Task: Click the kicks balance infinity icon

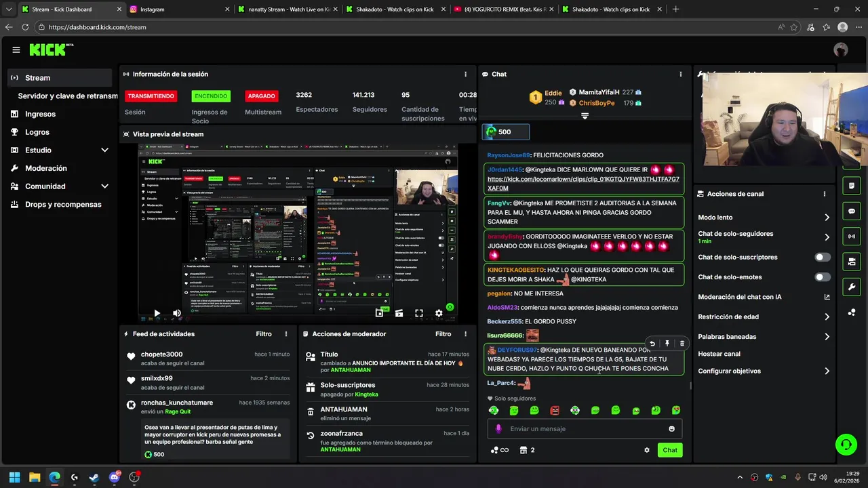Action: [x=499, y=450]
